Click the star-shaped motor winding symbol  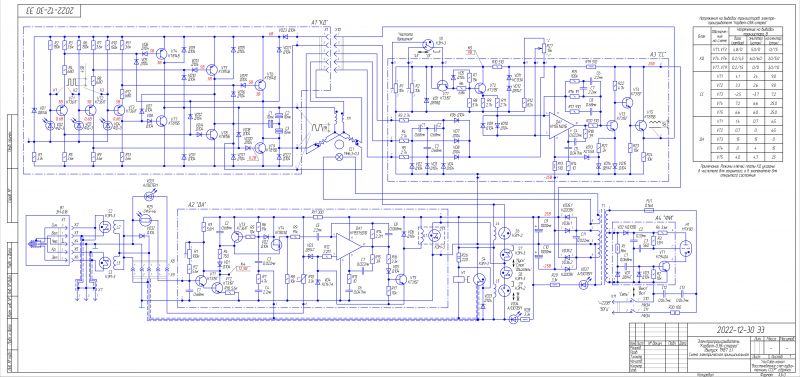(x=337, y=129)
